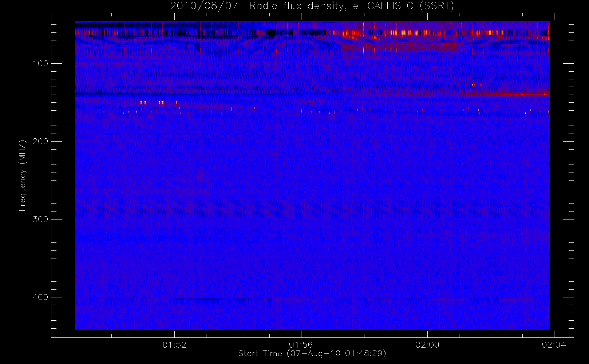Image resolution: width=589 pixels, height=364 pixels.
Task: Click the 300 frequency tick label
Action: (40, 219)
